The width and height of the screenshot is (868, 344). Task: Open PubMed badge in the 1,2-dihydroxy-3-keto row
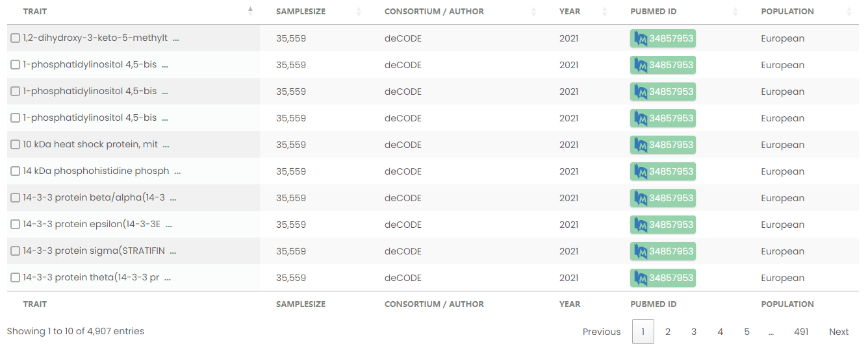coord(663,38)
